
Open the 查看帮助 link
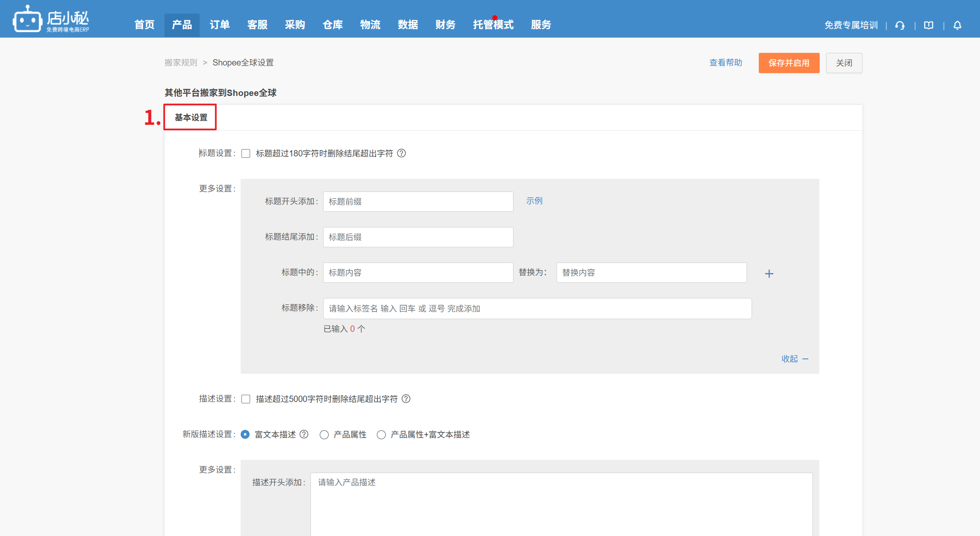pyautogui.click(x=725, y=63)
